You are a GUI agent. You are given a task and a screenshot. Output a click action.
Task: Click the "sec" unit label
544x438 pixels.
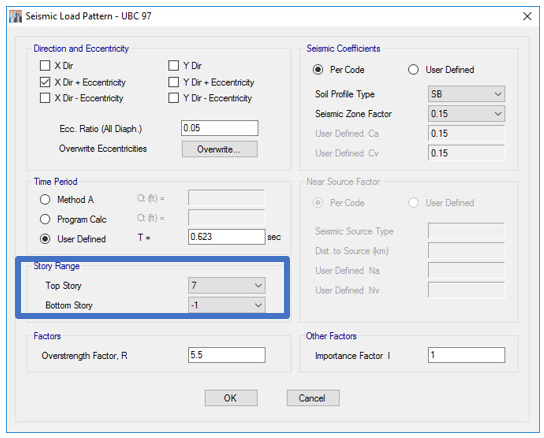point(274,237)
